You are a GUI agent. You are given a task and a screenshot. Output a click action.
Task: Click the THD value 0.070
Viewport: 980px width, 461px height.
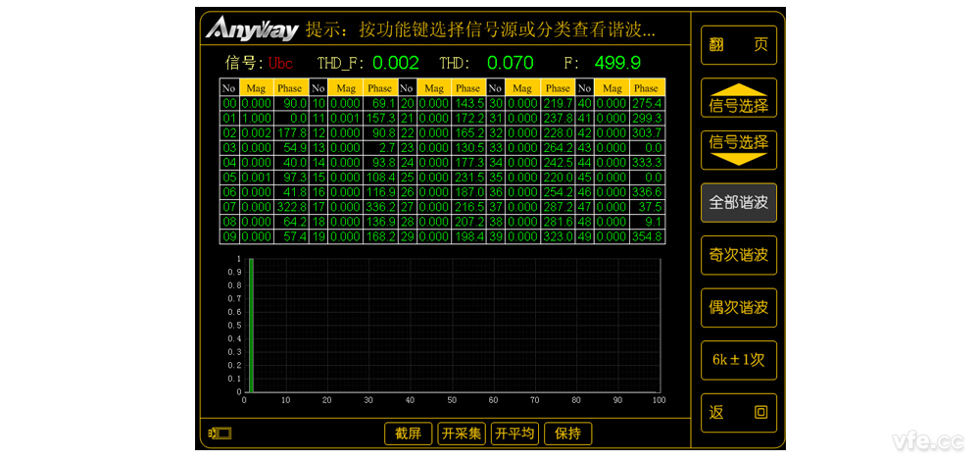tap(510, 64)
